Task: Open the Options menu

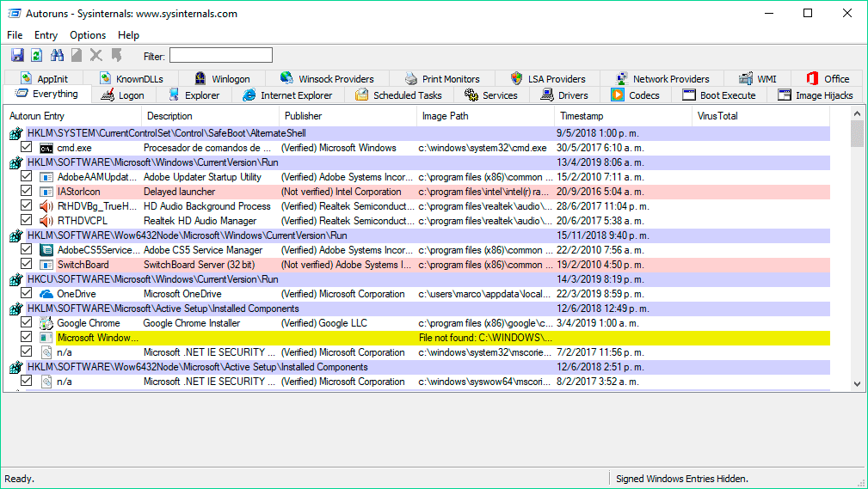Action: pos(88,35)
